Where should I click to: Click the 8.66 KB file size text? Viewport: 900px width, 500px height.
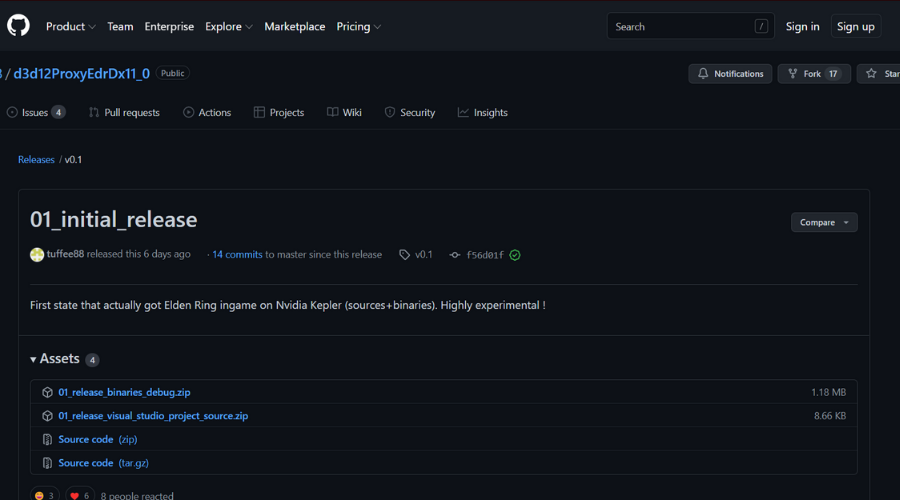(830, 416)
